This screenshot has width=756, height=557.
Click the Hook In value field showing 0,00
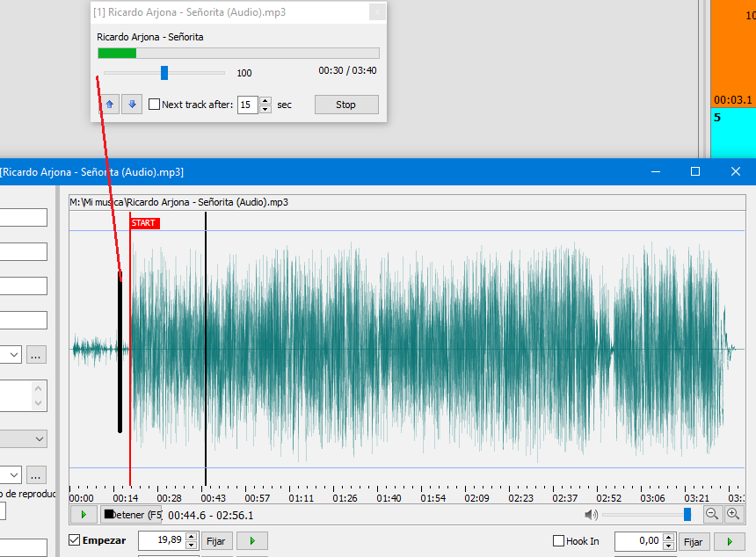(x=638, y=541)
